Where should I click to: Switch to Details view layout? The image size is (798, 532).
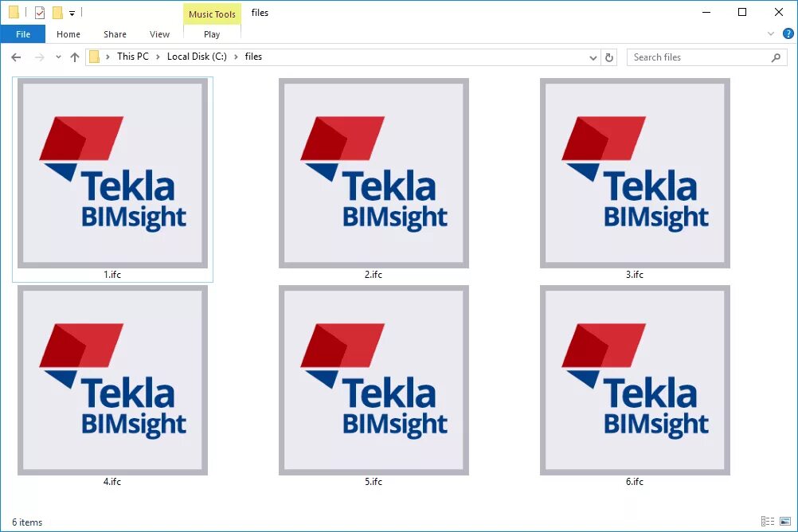(x=768, y=521)
